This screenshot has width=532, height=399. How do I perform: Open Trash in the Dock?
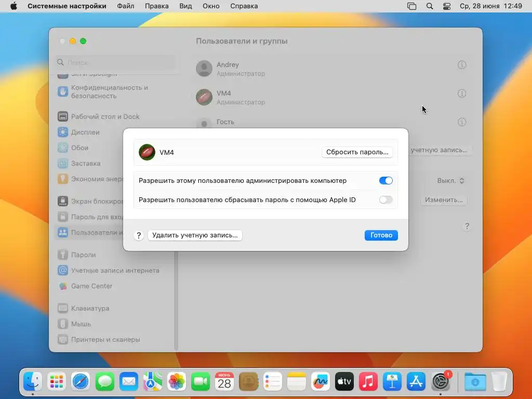click(x=499, y=381)
